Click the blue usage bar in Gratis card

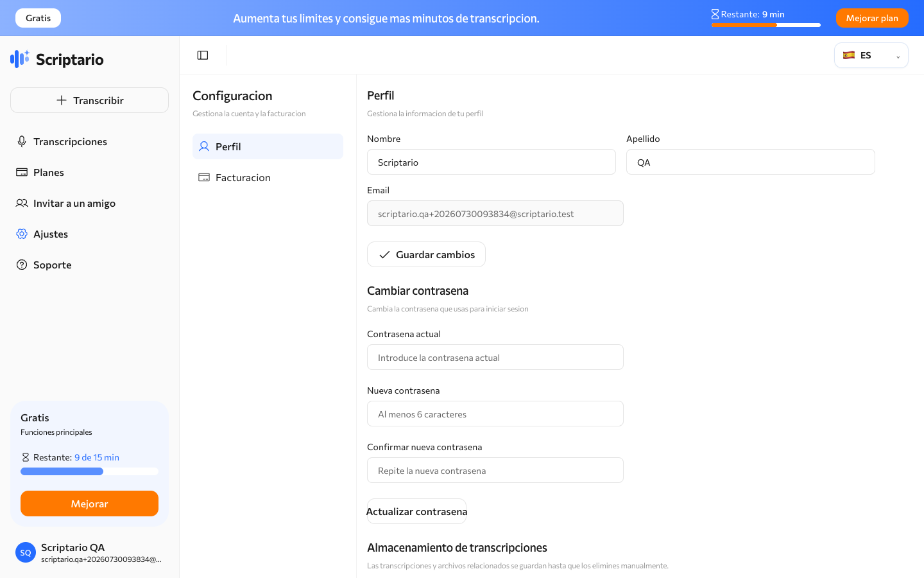click(89, 471)
